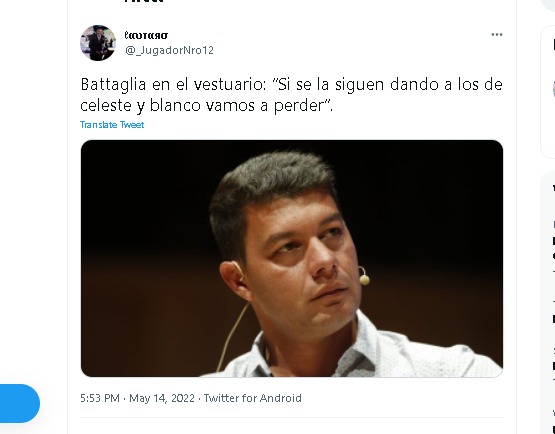
Task: Open the attached photo of the man
Action: [x=292, y=258]
